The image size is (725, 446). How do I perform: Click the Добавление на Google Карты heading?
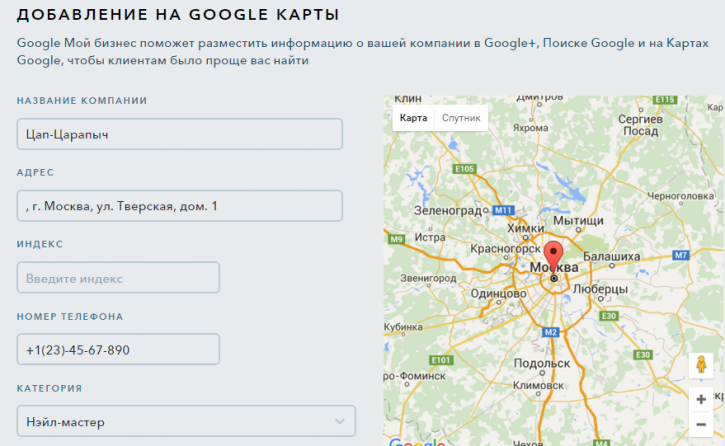[x=178, y=15]
